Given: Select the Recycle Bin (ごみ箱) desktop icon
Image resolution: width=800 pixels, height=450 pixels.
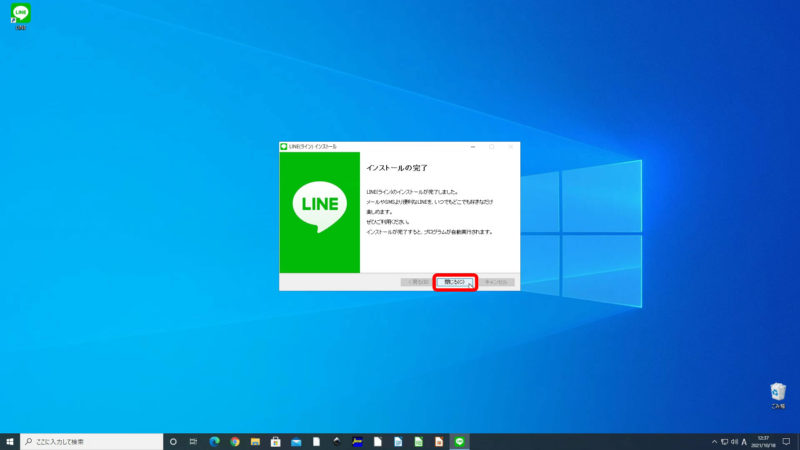Looking at the screenshot, I should pyautogui.click(x=778, y=395).
